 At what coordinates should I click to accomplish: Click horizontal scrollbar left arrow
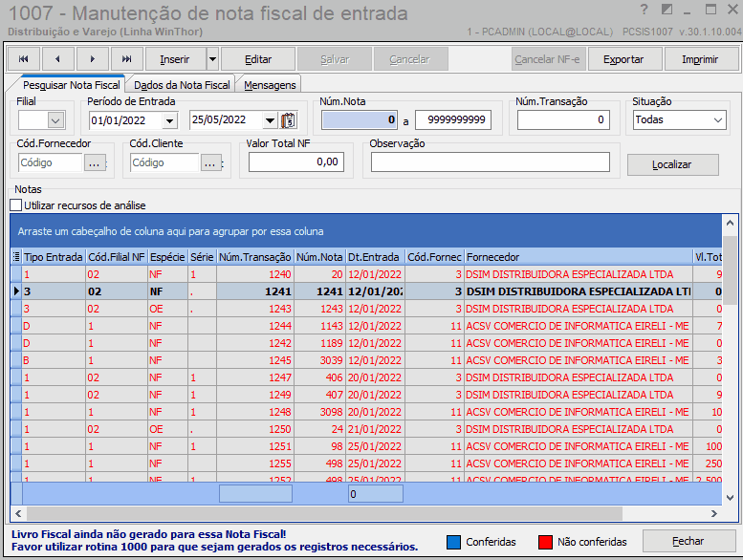coord(18,513)
